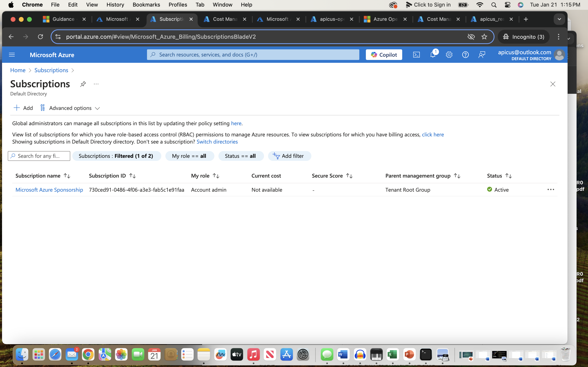Click the Switch directories link
Image resolution: width=588 pixels, height=367 pixels.
pos(217,141)
